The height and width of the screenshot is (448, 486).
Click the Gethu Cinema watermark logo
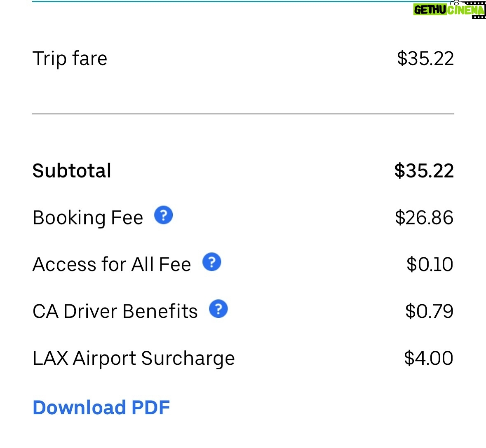click(x=449, y=9)
